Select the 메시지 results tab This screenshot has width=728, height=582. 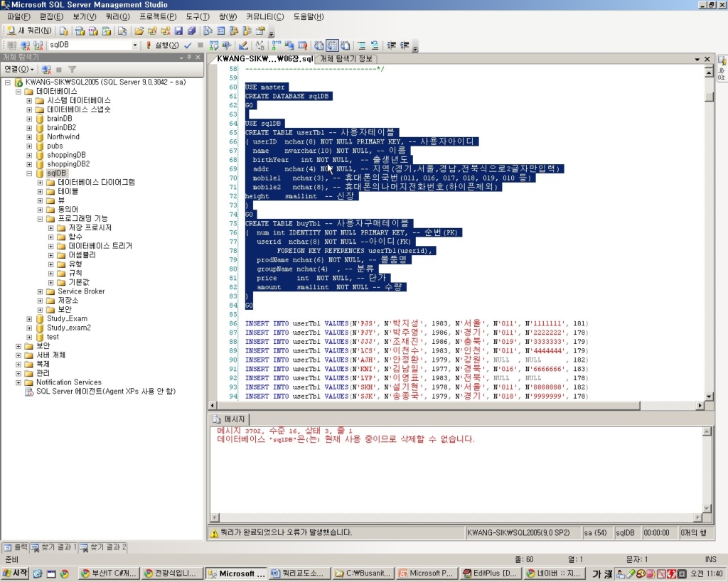point(230,419)
